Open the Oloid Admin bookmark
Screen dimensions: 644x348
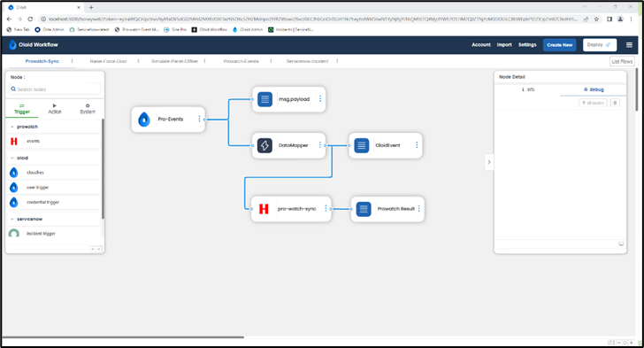[x=248, y=29]
